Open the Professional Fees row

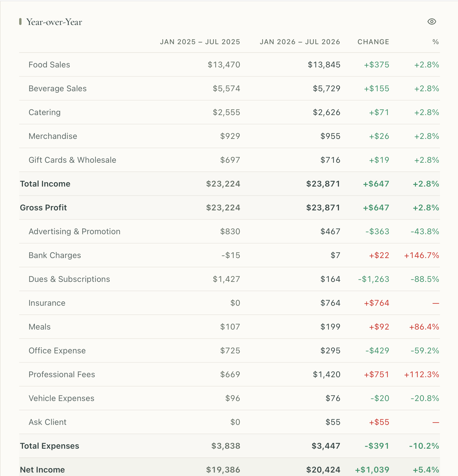coord(230,374)
